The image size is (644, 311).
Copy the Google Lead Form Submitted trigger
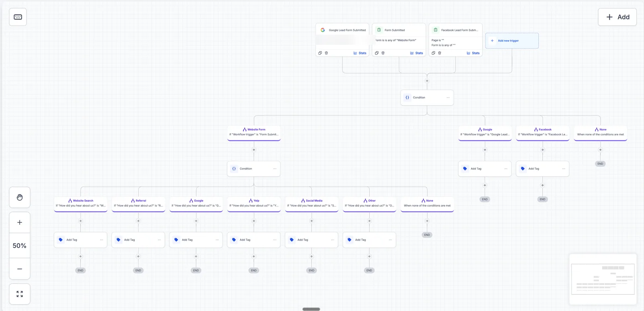320,53
